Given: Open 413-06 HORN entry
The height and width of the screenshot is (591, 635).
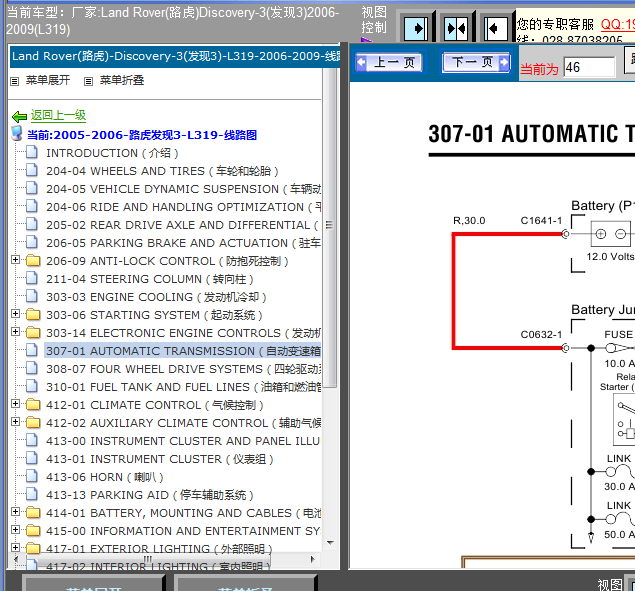Looking at the screenshot, I should 105,477.
